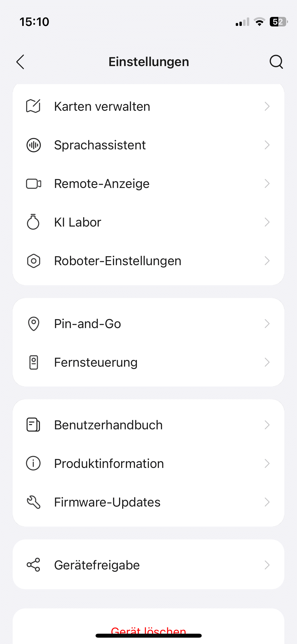This screenshot has height=644, width=297.
Task: Open search with the magnifier icon
Action: pos(276,62)
